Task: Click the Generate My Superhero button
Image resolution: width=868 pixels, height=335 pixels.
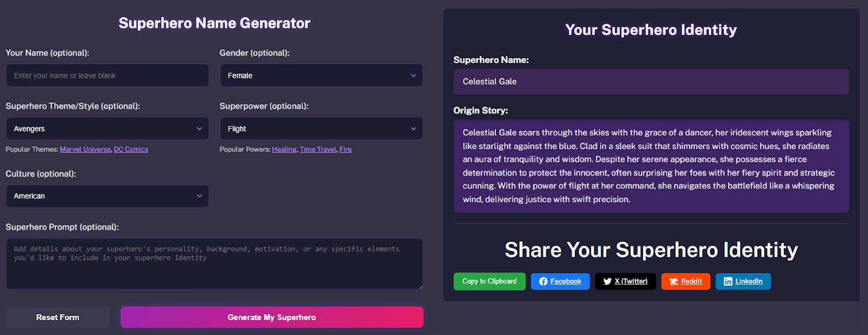Action: 272,317
